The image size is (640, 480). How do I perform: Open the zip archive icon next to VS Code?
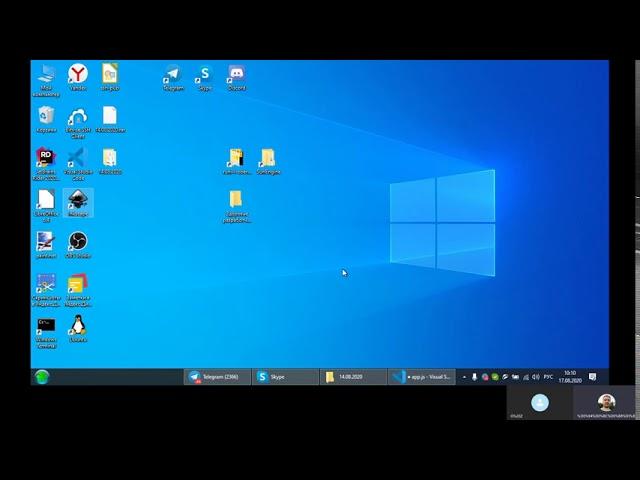point(110,161)
